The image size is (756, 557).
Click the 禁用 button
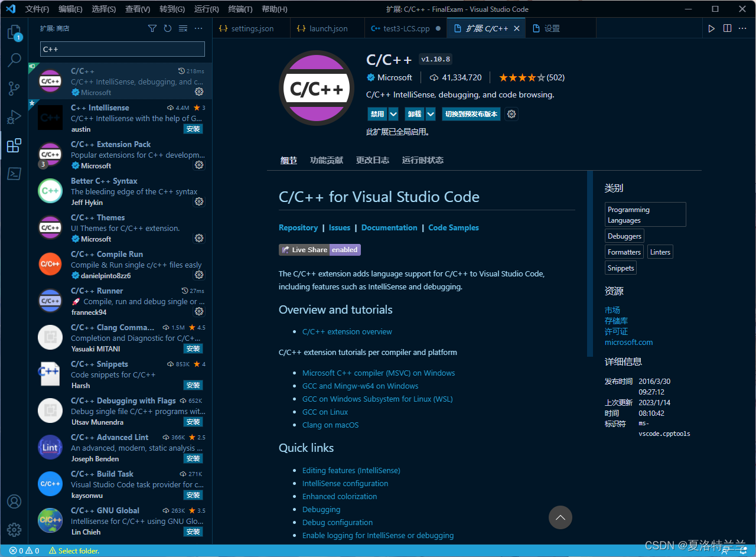[x=377, y=114]
